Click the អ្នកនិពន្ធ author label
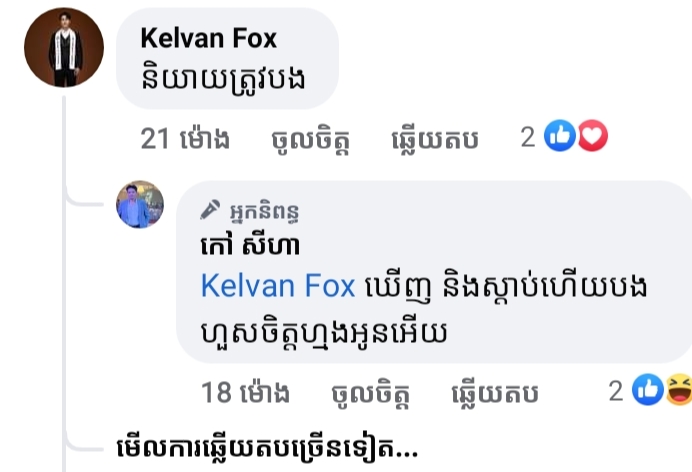This screenshot has width=692, height=472. pyautogui.click(x=264, y=212)
